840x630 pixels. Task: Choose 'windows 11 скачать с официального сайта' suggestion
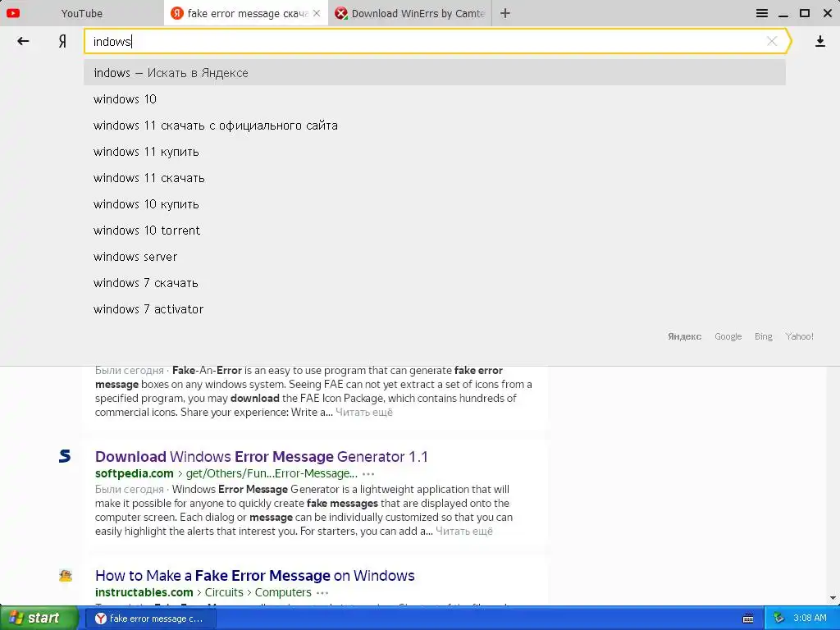tap(435, 126)
